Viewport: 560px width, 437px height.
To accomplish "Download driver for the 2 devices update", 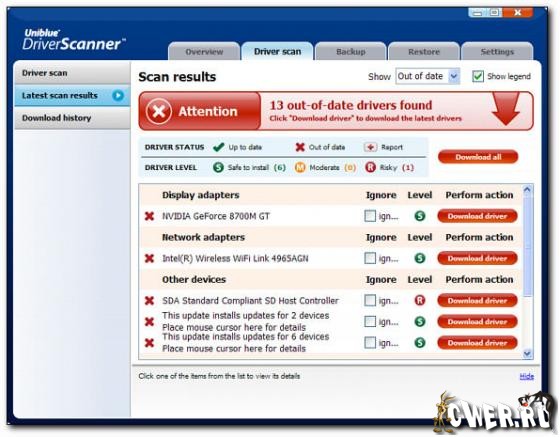I will (477, 322).
